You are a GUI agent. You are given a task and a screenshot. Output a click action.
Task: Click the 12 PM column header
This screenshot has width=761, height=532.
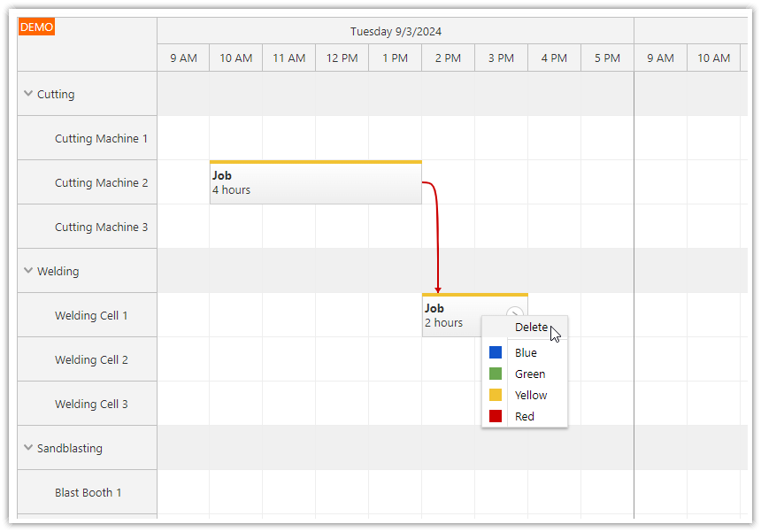point(342,58)
